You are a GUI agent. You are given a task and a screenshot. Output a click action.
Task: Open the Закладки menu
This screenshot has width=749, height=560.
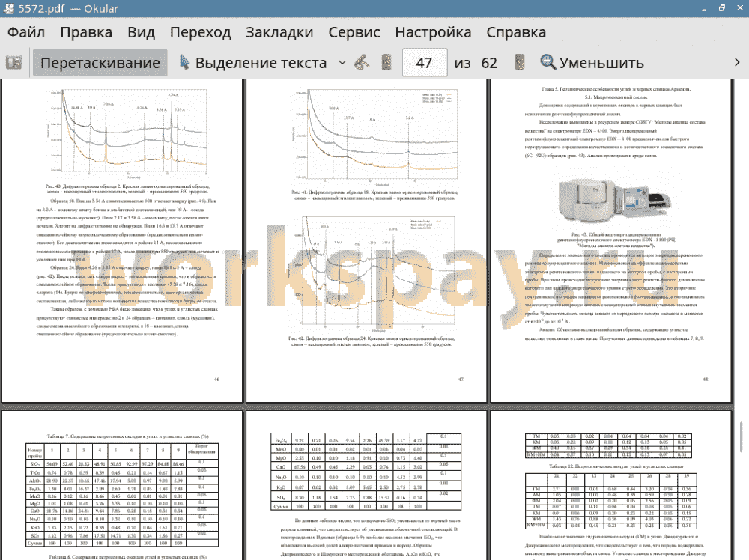click(x=279, y=32)
